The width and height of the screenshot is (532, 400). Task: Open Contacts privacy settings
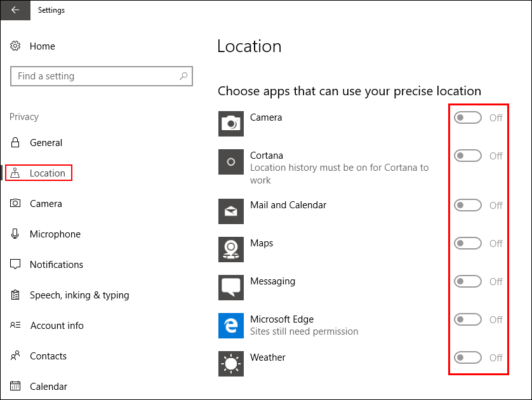pyautogui.click(x=48, y=356)
